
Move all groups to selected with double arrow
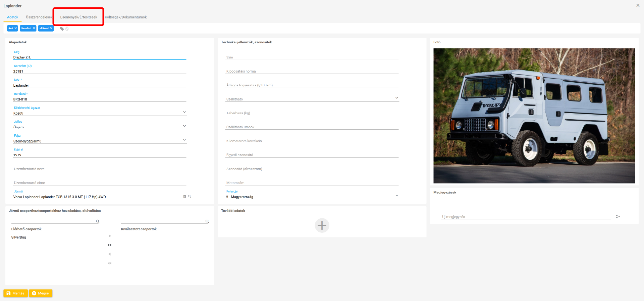tap(110, 245)
